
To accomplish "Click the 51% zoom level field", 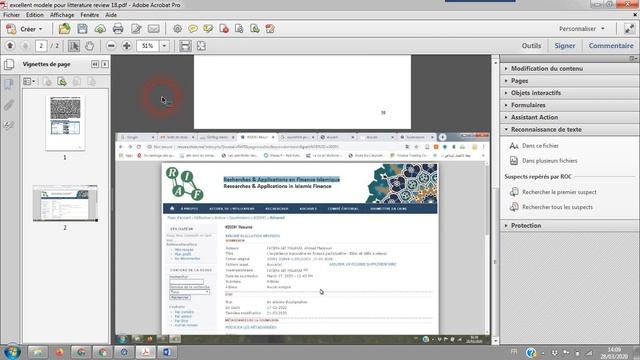I will (x=148, y=46).
